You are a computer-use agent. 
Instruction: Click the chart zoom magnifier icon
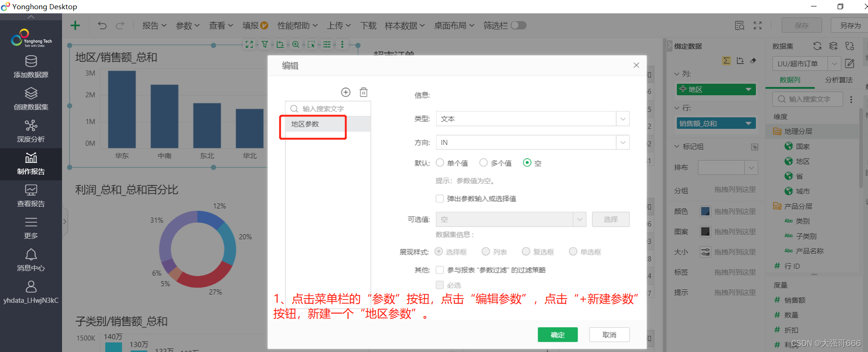click(296, 45)
